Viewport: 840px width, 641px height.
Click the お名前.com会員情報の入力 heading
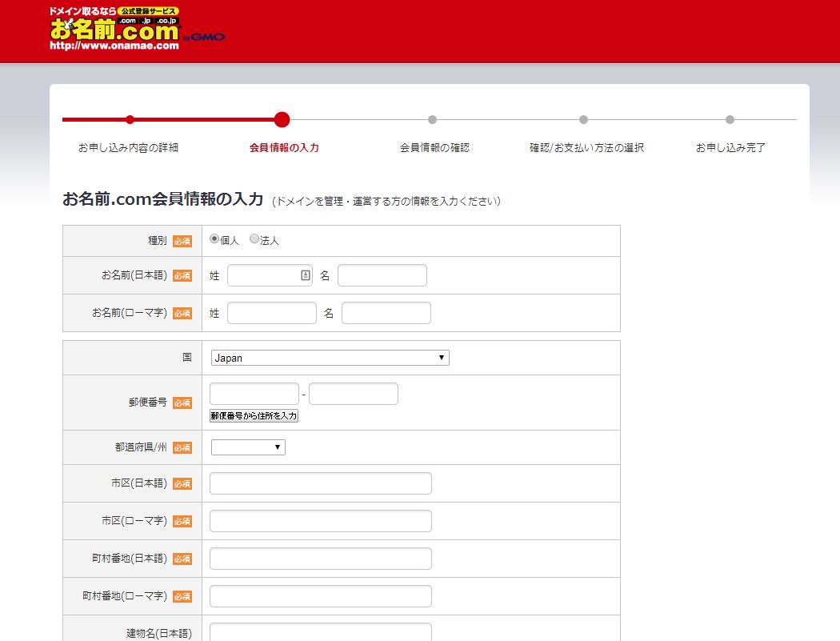[163, 198]
